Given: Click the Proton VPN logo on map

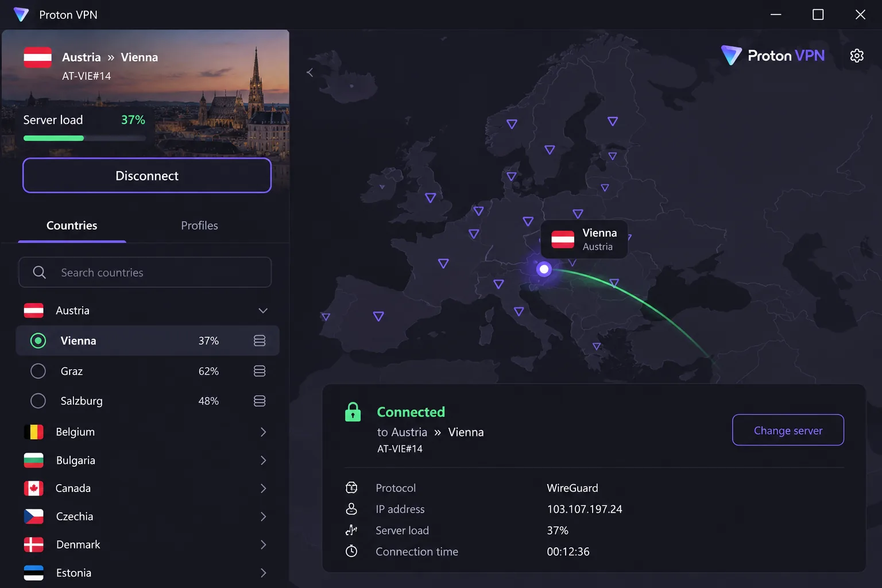Looking at the screenshot, I should pos(773,56).
